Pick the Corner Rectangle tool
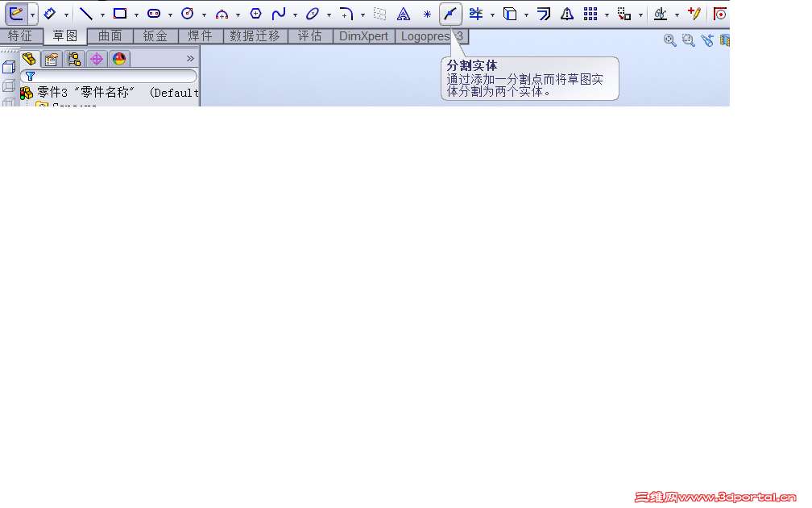This screenshot has height=508, width=812. (x=119, y=14)
